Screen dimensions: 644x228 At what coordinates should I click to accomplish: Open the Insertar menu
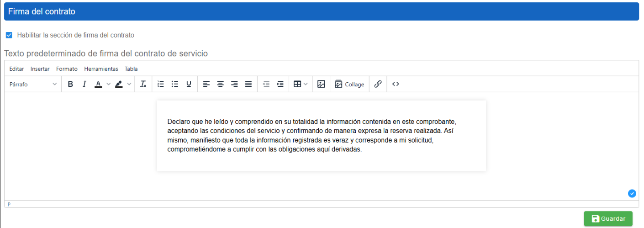(40, 69)
